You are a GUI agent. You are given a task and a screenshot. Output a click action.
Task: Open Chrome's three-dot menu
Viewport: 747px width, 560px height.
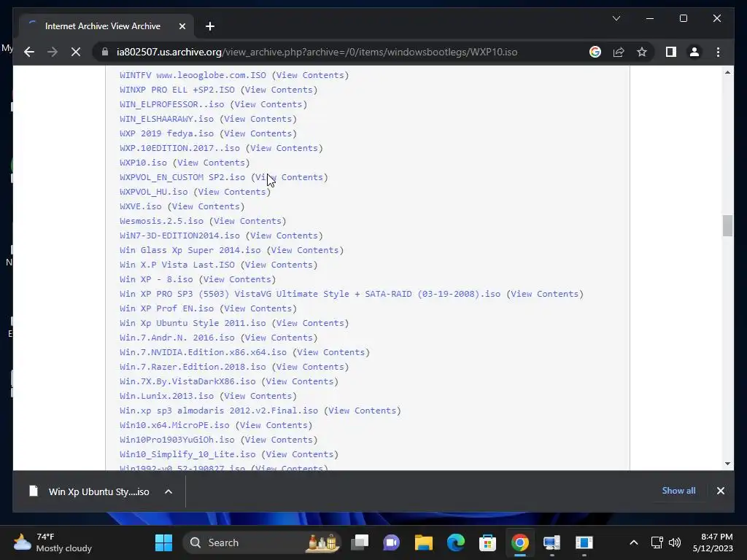pos(718,52)
